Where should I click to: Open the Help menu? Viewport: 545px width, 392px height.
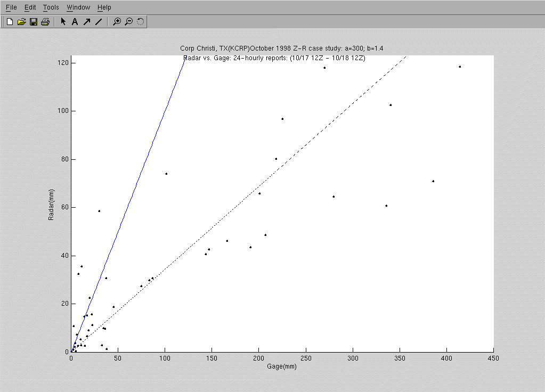point(104,7)
